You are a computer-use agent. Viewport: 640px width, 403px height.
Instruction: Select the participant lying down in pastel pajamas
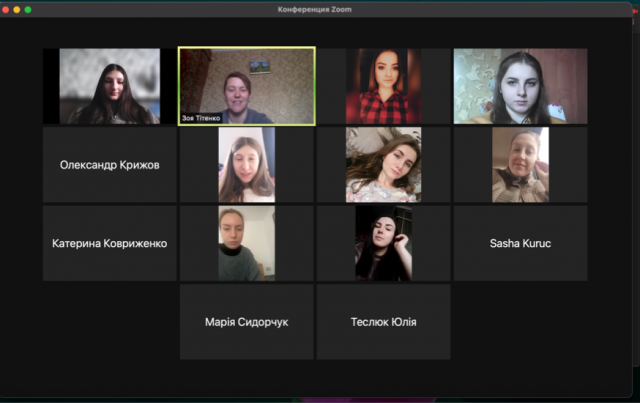(383, 165)
